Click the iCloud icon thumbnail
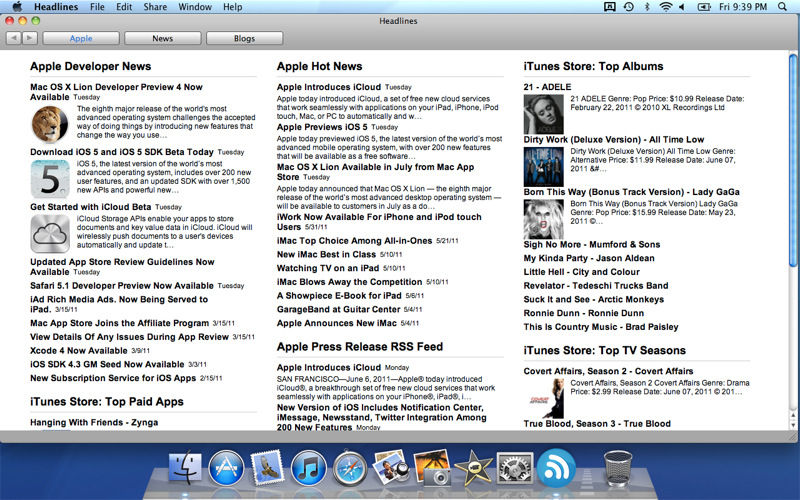 (x=49, y=234)
